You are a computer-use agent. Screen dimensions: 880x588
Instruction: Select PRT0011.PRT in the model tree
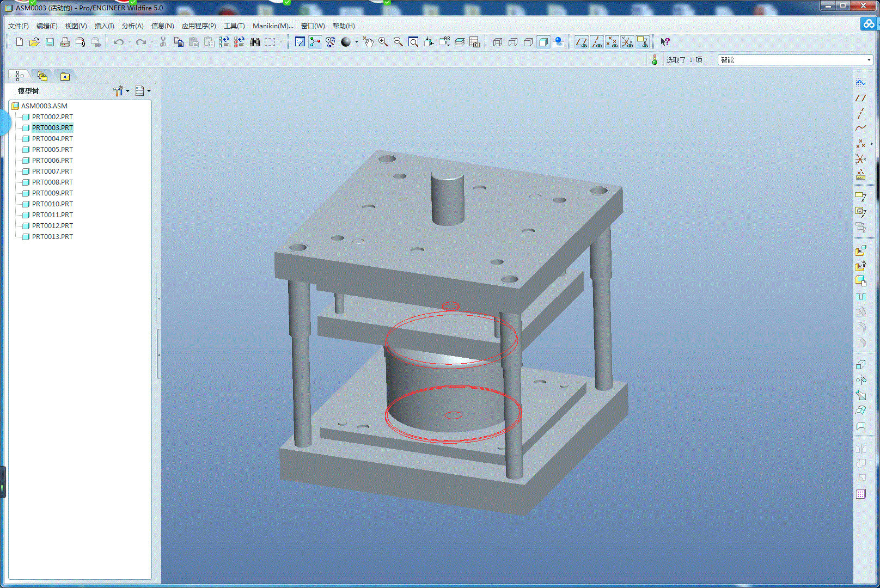click(x=52, y=215)
